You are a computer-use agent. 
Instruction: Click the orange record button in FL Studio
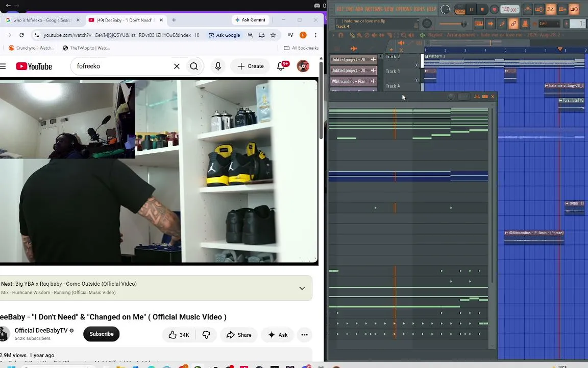(494, 9)
